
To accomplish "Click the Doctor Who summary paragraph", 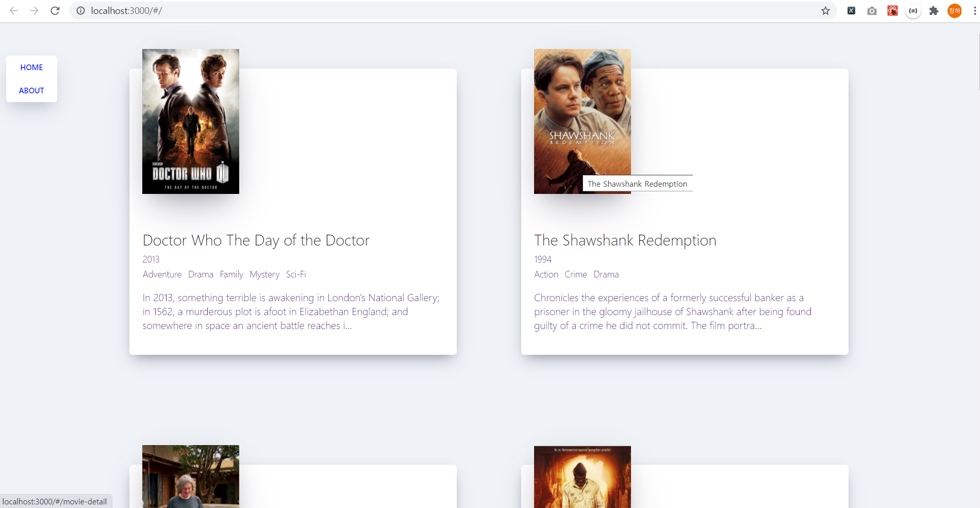I will click(291, 312).
